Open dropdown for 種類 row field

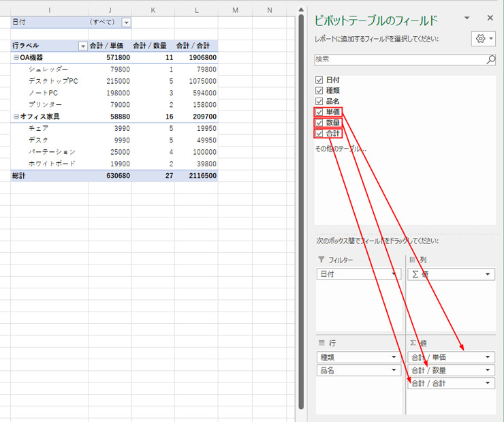(394, 357)
